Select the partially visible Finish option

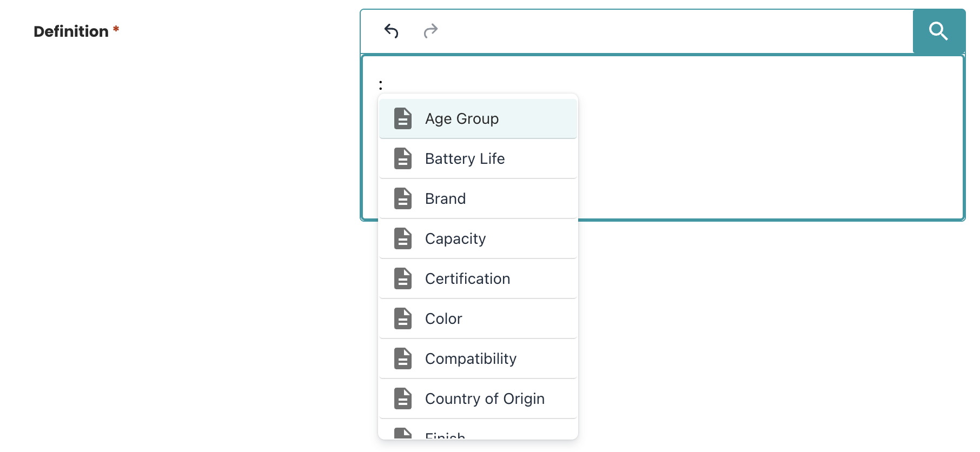[445, 435]
